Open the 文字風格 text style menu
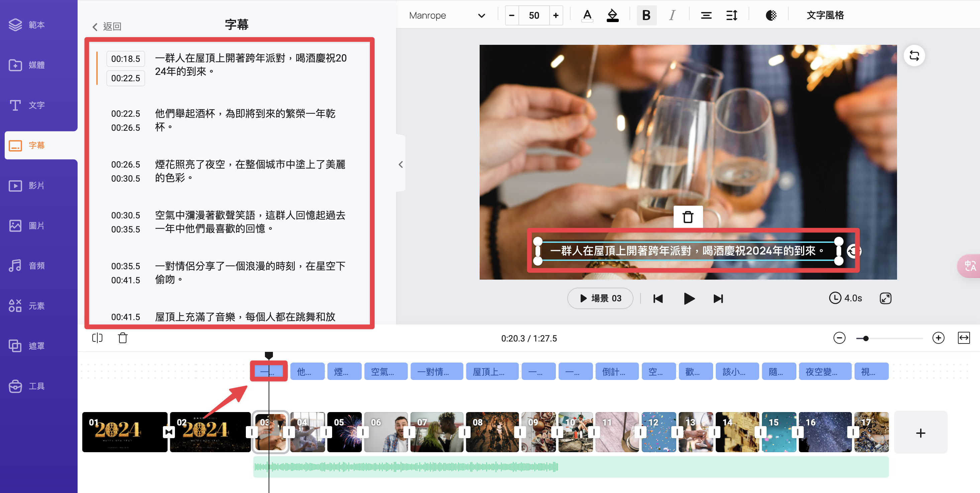980x493 pixels. [825, 16]
